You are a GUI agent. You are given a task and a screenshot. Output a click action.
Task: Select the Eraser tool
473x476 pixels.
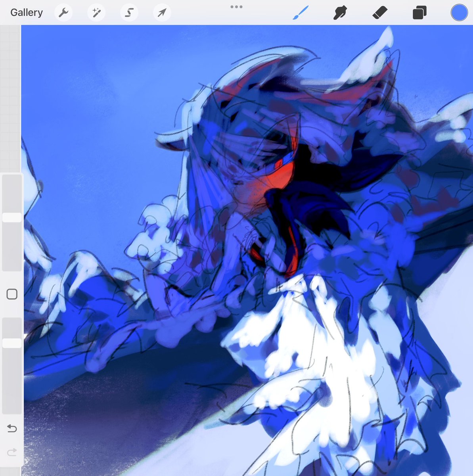click(380, 13)
